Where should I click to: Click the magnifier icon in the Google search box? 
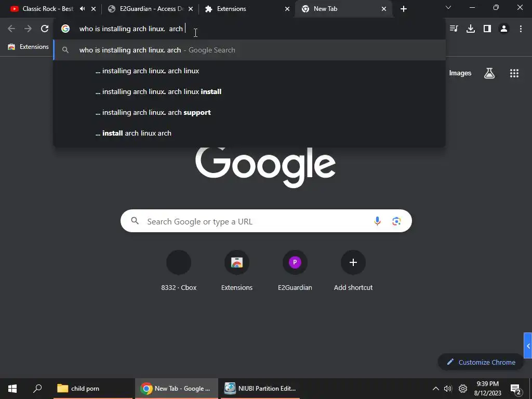point(135,221)
